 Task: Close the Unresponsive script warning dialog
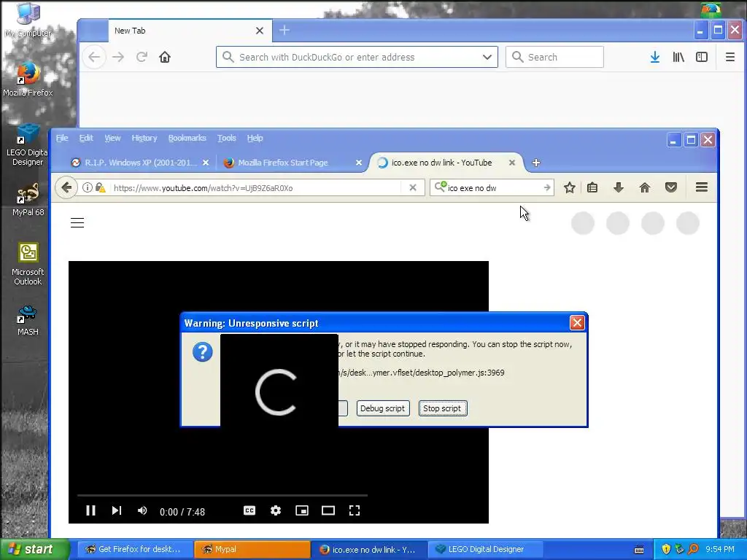pos(577,323)
